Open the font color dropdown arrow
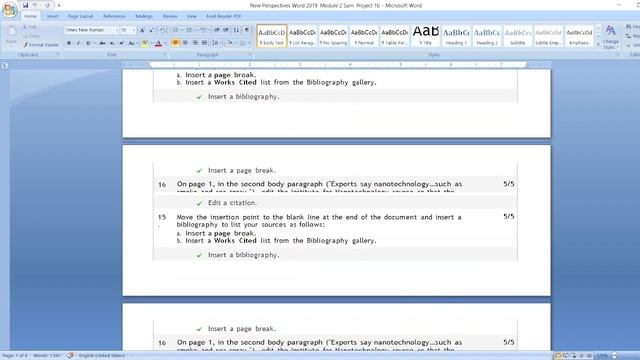Image resolution: width=640 pixels, height=360 pixels. tap(164, 43)
